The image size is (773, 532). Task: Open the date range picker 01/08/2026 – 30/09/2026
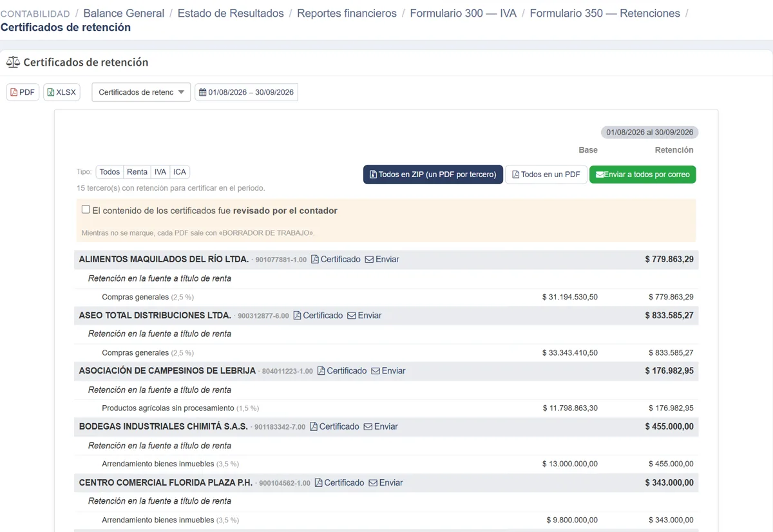click(x=246, y=92)
